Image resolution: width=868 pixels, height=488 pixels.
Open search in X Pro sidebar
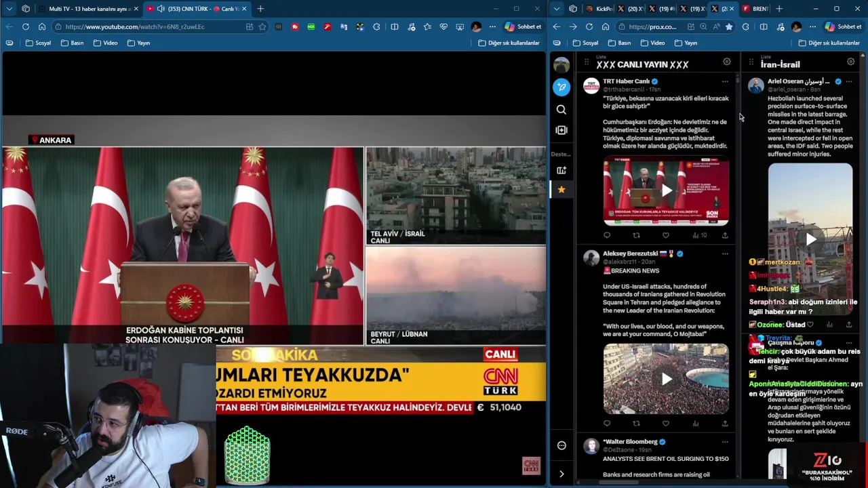(561, 109)
